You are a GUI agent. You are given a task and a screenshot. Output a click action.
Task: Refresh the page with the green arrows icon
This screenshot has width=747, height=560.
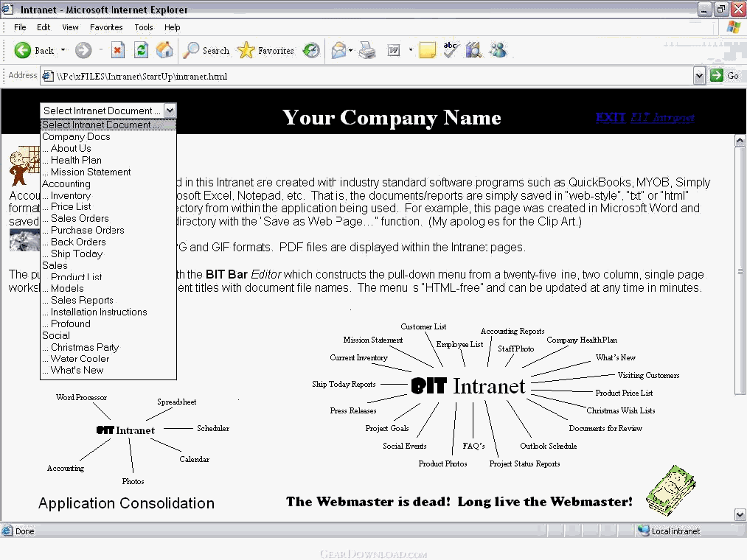point(141,50)
